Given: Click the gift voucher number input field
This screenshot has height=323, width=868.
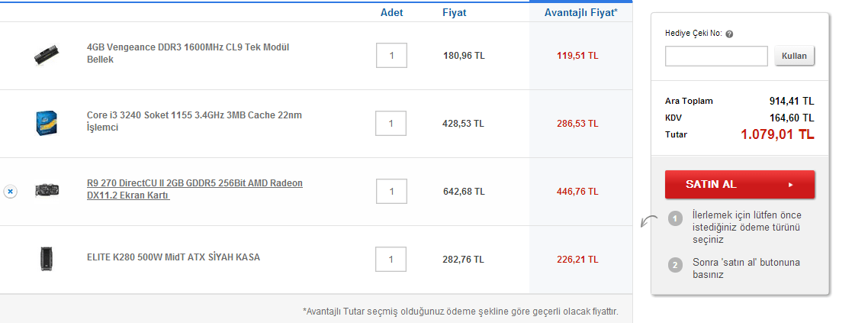Looking at the screenshot, I should point(716,57).
